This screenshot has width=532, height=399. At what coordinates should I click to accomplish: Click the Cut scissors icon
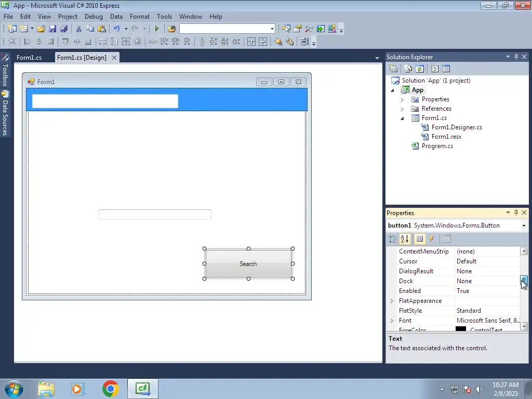[x=79, y=29]
